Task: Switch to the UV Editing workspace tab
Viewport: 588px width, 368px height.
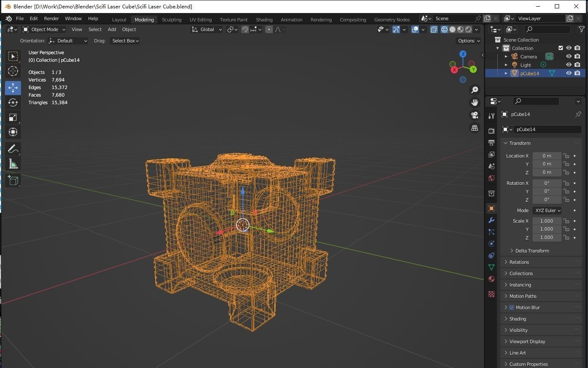Action: click(x=201, y=19)
